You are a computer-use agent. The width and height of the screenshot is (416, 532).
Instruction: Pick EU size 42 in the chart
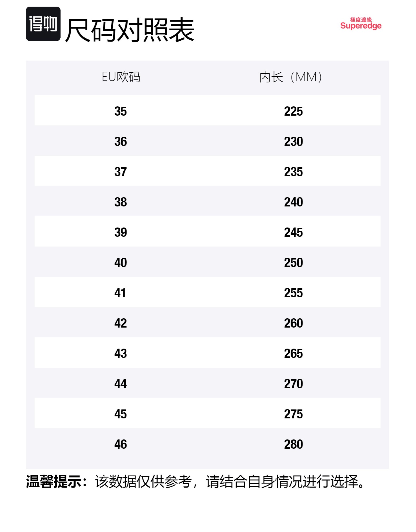click(121, 323)
